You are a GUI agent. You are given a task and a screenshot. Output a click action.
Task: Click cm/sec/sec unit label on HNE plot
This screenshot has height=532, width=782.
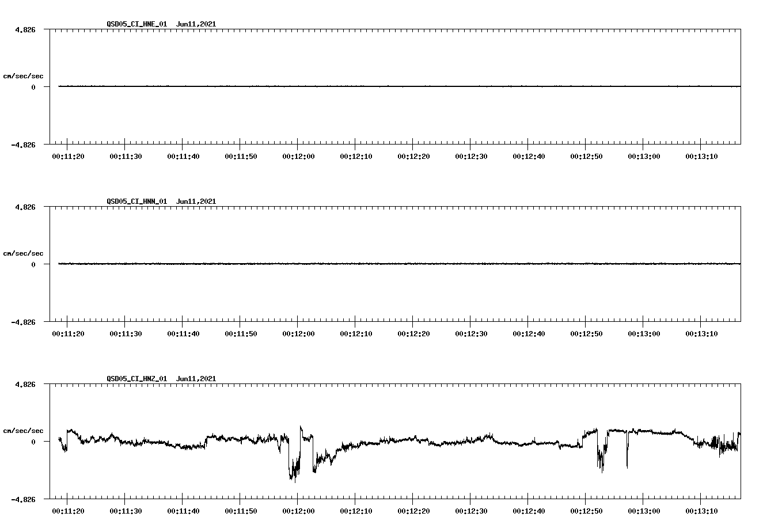(x=23, y=76)
